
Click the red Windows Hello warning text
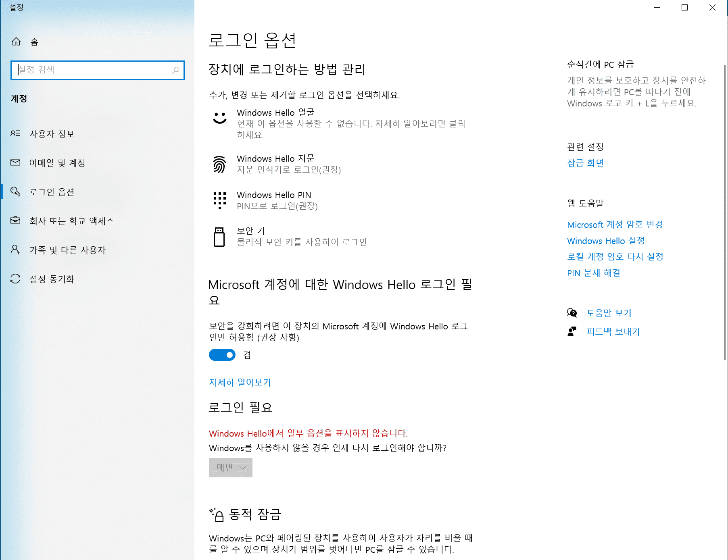tap(308, 433)
